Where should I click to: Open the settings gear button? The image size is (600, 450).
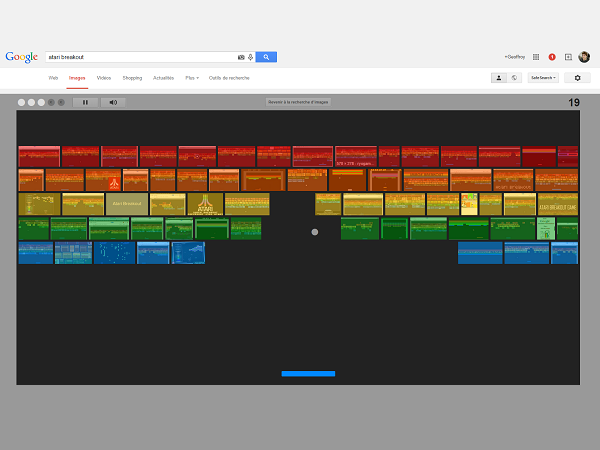(577, 78)
